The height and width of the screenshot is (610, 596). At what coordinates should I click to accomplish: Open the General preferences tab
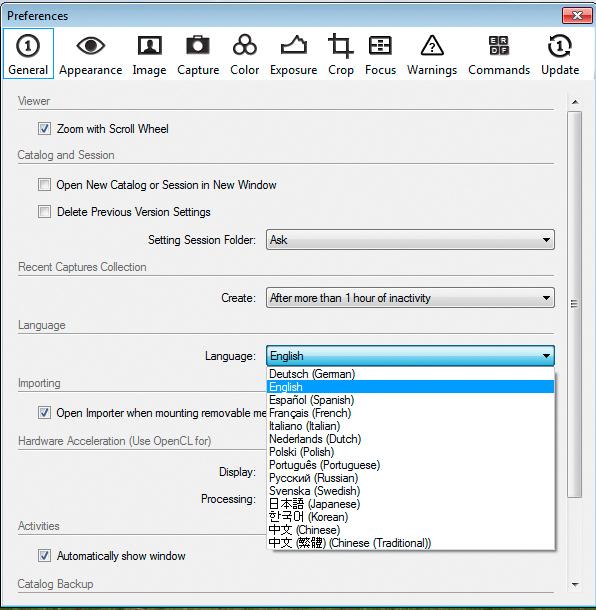[x=28, y=54]
